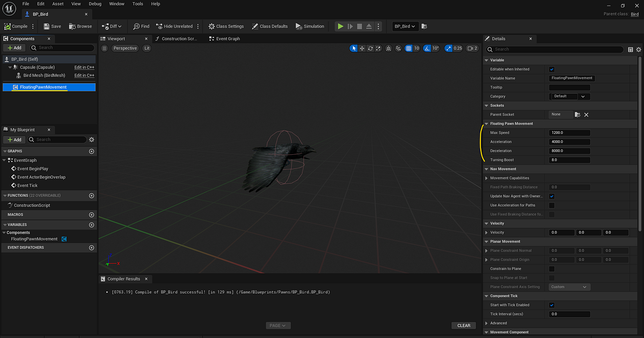644x338 pixels.
Task: Click the Max Speed value field
Action: coord(569,133)
